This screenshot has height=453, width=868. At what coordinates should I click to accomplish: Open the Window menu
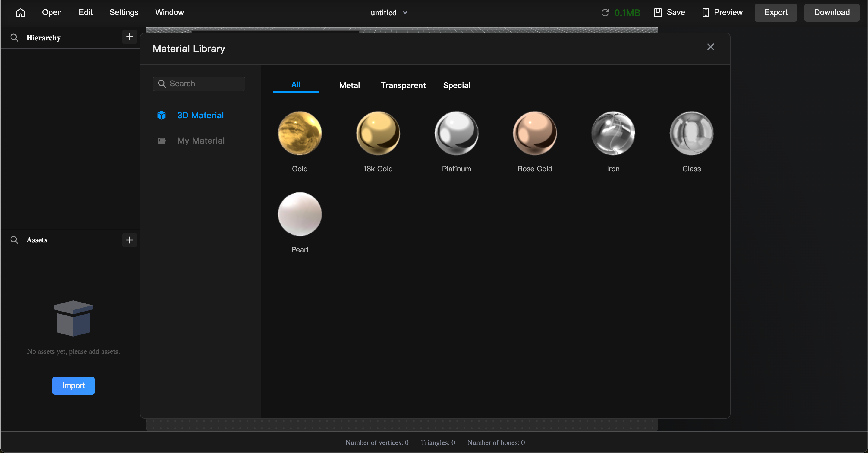click(169, 12)
